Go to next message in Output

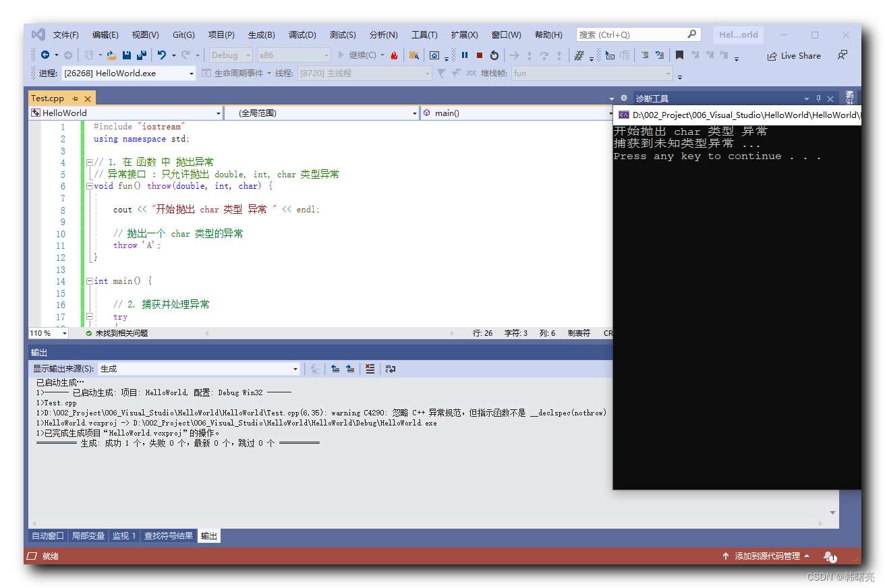point(350,369)
